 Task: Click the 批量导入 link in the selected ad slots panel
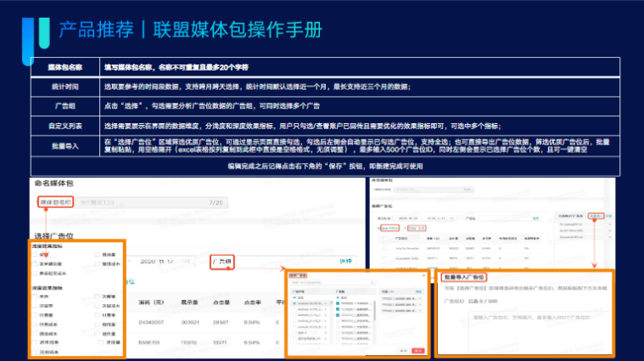click(596, 216)
